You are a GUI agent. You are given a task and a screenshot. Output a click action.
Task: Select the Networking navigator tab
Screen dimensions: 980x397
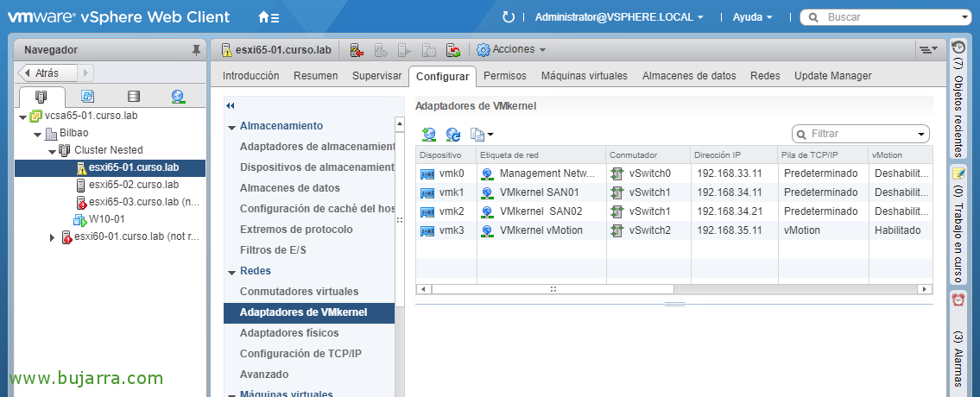(x=178, y=97)
